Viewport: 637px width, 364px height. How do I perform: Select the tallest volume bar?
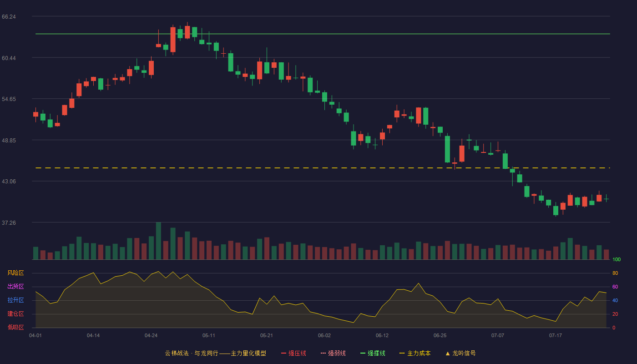pos(158,241)
